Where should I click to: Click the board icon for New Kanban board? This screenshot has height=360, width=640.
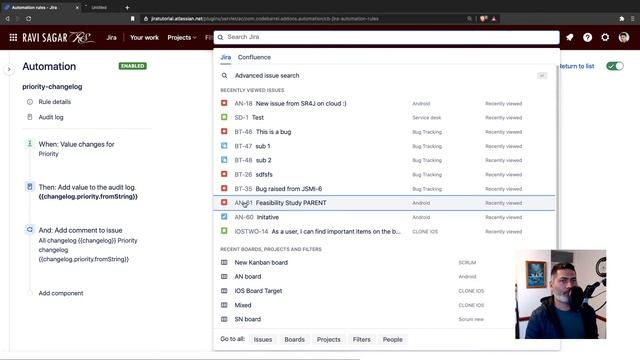tap(224, 262)
